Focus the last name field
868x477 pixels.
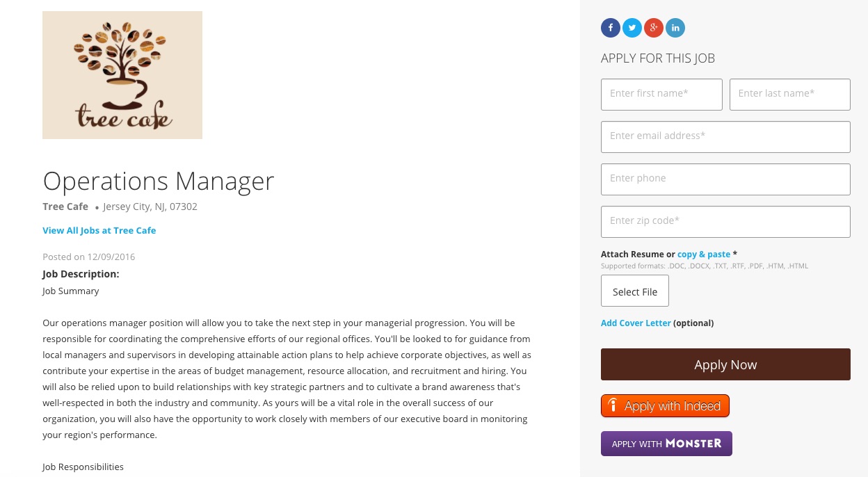(789, 95)
